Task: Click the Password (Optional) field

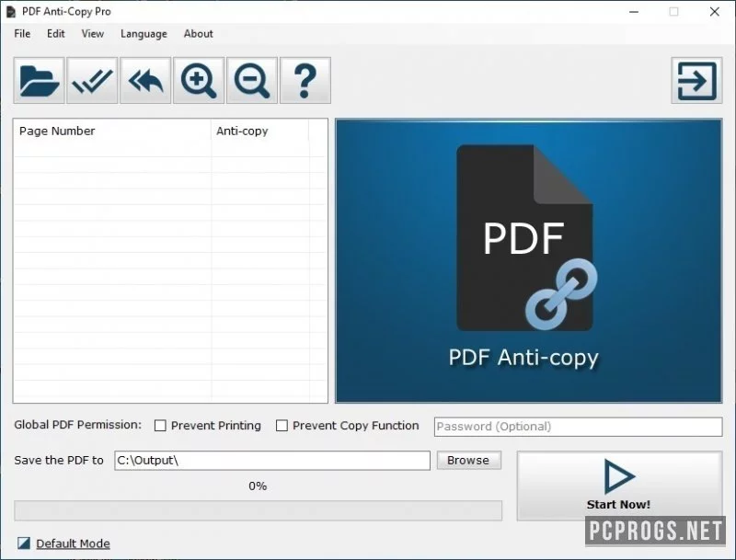Action: [x=579, y=427]
